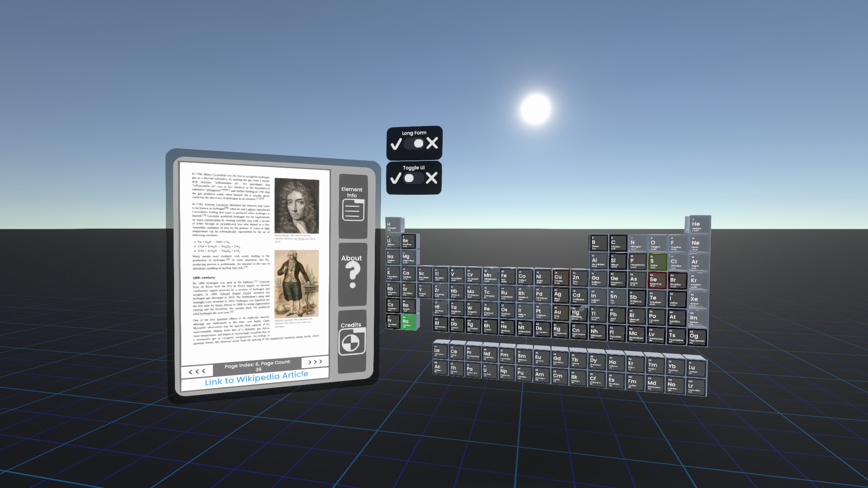Viewport: 868px width, 488px height.
Task: Select the Sulfur S element tile
Action: 657,262
